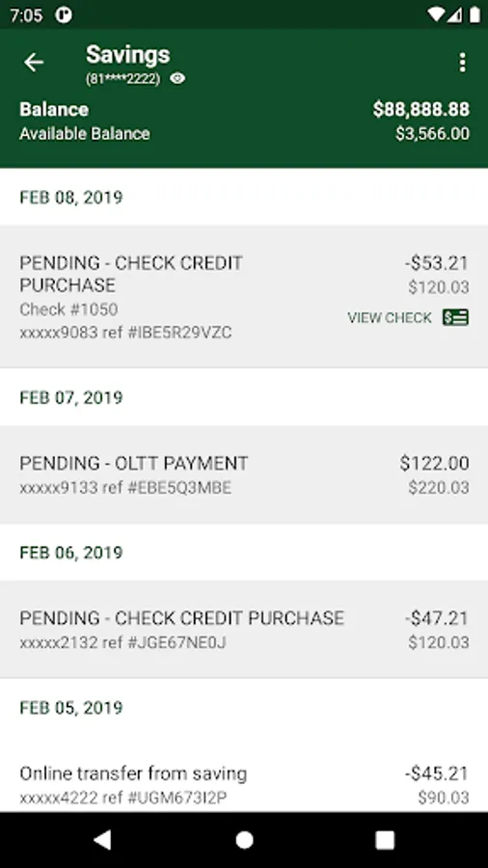Image resolution: width=488 pixels, height=868 pixels.
Task: Tap Android recent apps square button
Action: pyautogui.click(x=385, y=840)
